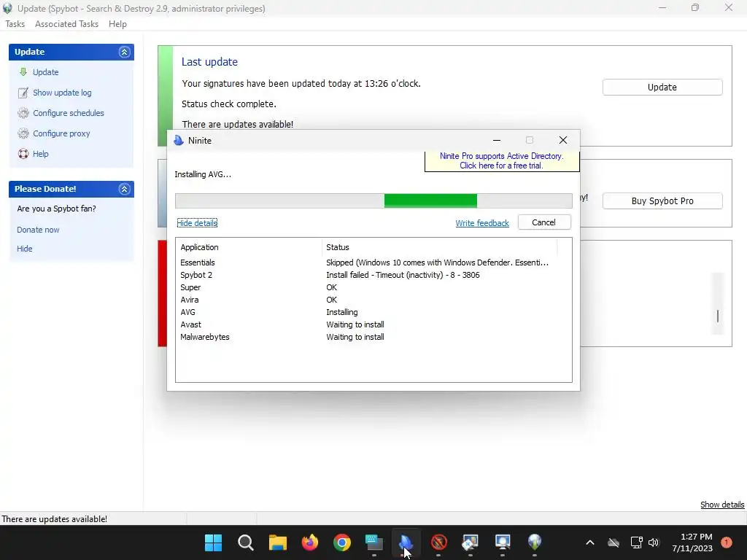Click the Ninite Pro free trial banner

click(502, 161)
